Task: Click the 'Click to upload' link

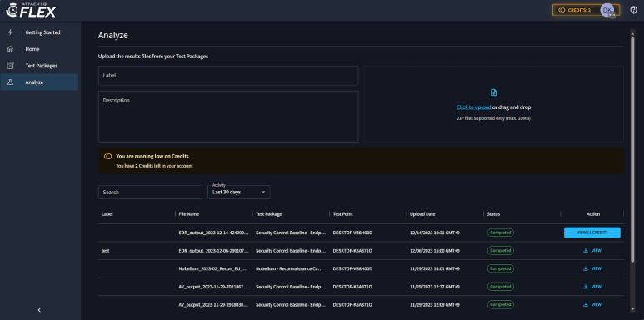Action: (473, 107)
